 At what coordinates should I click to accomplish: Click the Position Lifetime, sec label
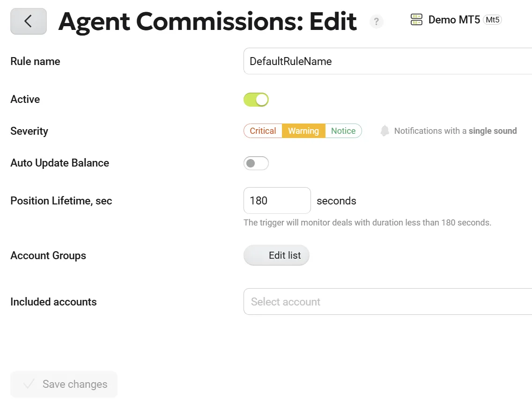click(x=61, y=201)
